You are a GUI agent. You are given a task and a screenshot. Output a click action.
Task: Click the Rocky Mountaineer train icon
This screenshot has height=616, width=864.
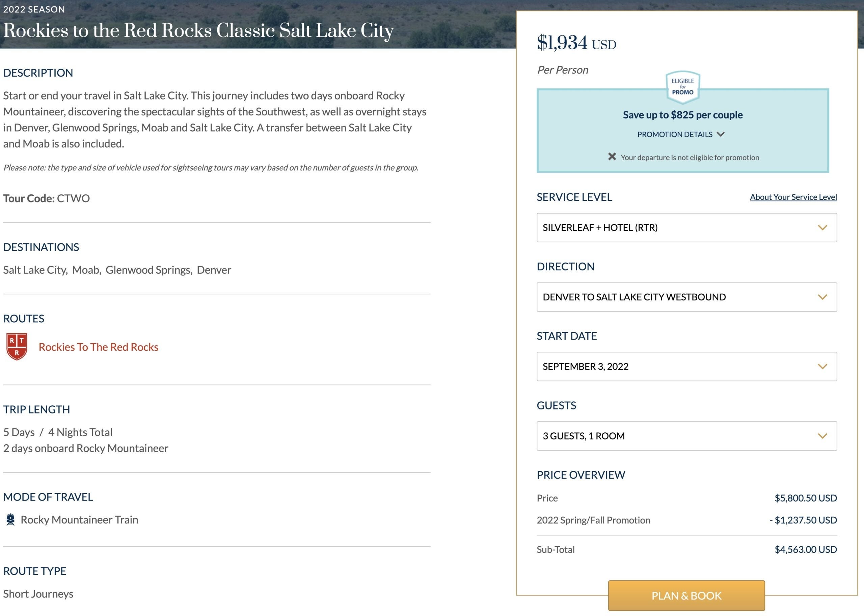[10, 519]
